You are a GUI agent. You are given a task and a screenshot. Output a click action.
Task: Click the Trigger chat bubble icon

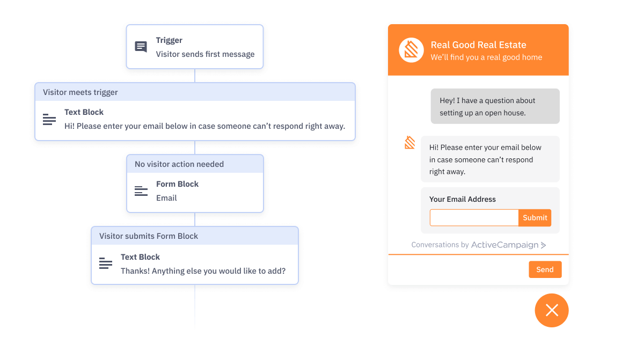point(141,47)
